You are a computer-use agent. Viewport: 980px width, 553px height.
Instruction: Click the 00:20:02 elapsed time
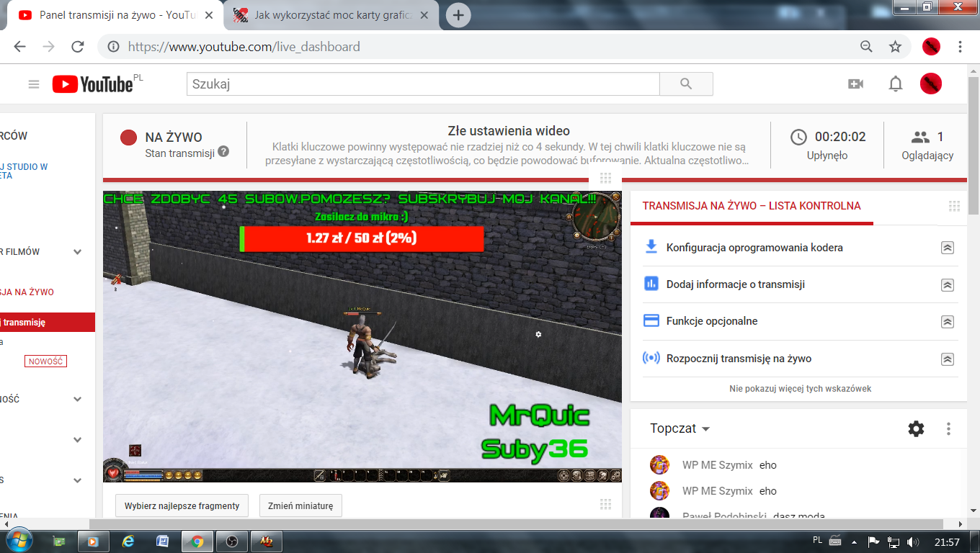click(x=840, y=137)
